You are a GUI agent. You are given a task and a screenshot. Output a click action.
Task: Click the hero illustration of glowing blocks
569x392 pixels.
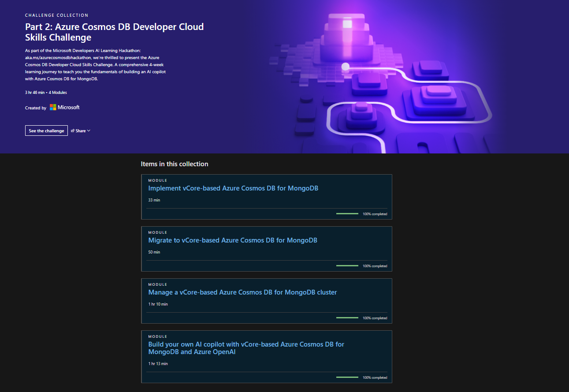click(379, 77)
